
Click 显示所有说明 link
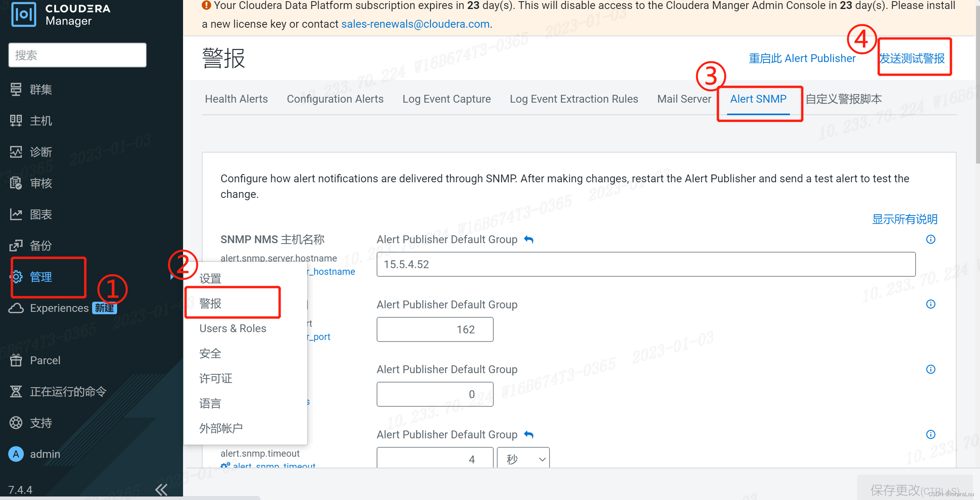click(905, 219)
